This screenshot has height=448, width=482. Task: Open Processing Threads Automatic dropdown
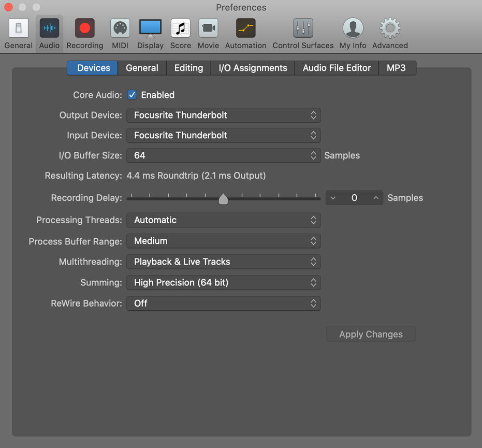(224, 220)
